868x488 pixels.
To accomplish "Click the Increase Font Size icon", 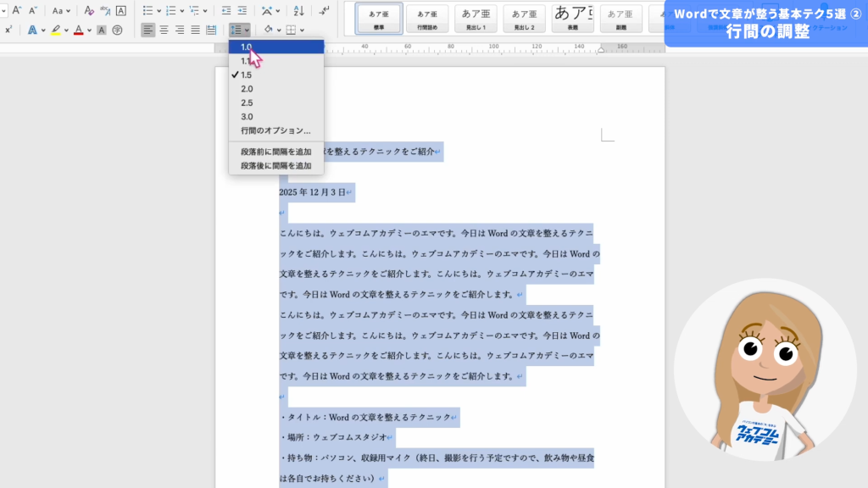I will pyautogui.click(x=15, y=11).
